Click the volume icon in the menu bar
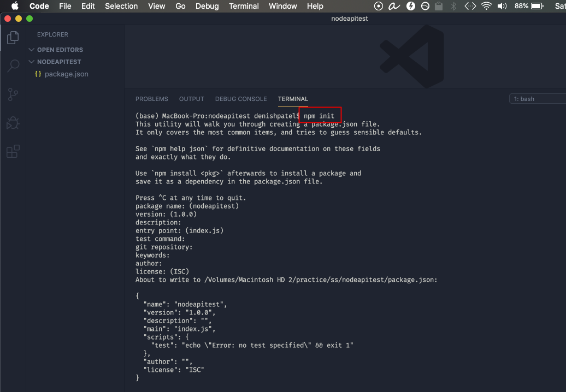Viewport: 566px width, 392px height. click(x=502, y=6)
